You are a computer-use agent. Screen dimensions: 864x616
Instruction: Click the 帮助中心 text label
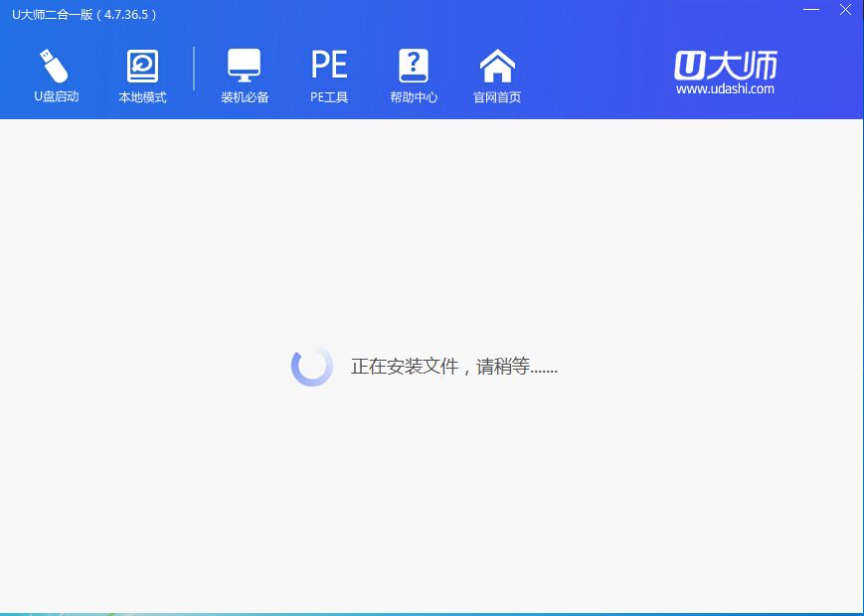[x=414, y=97]
